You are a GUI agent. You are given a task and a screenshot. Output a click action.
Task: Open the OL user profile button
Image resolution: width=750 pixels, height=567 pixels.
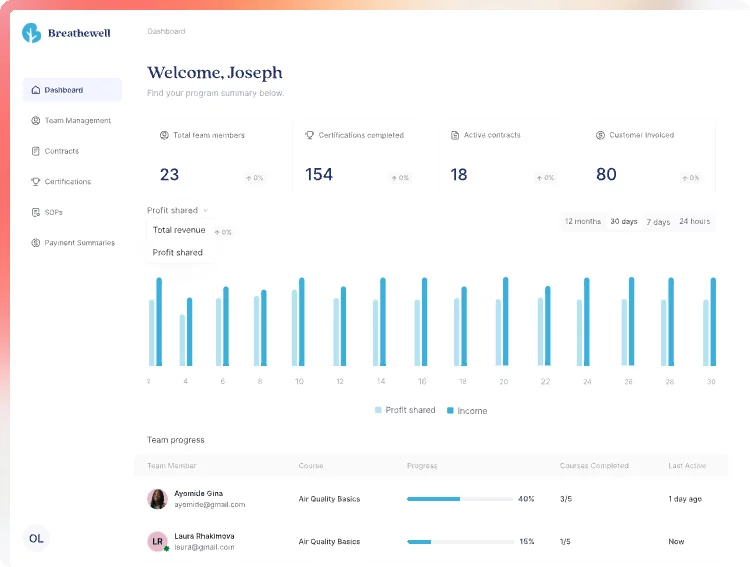pyautogui.click(x=36, y=538)
